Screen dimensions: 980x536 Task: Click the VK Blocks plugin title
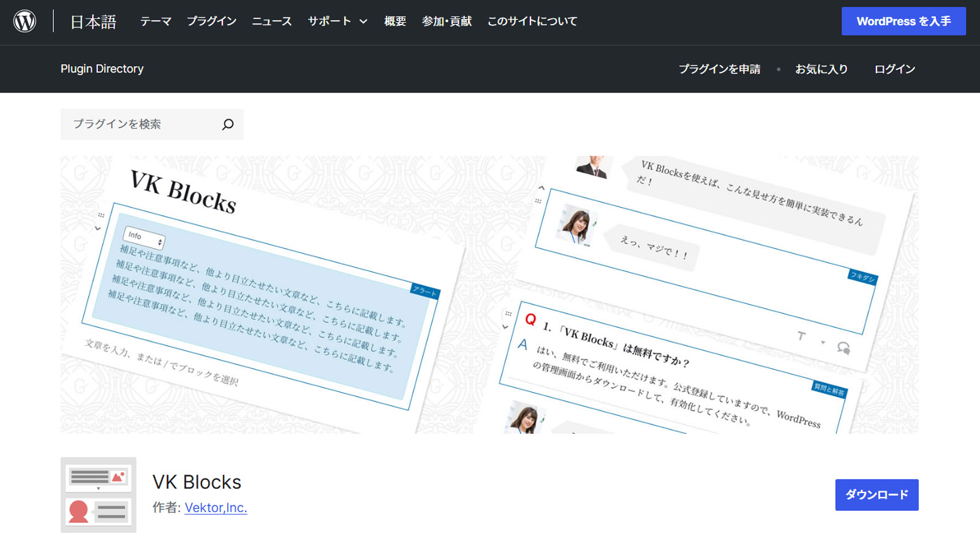point(197,482)
